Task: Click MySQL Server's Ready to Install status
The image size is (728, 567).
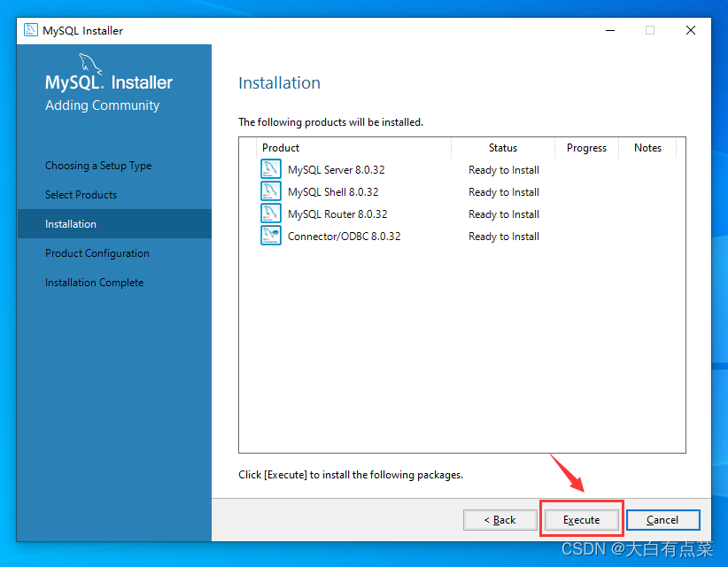Action: click(504, 170)
